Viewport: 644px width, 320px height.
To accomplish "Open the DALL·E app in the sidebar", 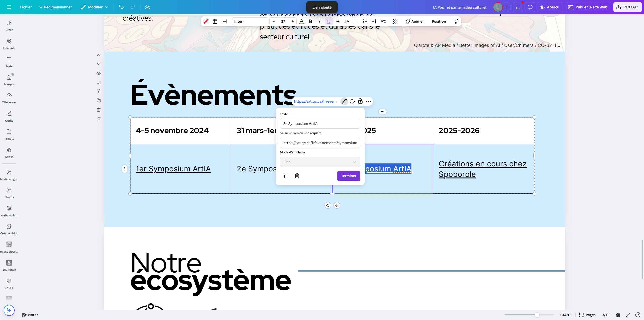I will 9,281.
